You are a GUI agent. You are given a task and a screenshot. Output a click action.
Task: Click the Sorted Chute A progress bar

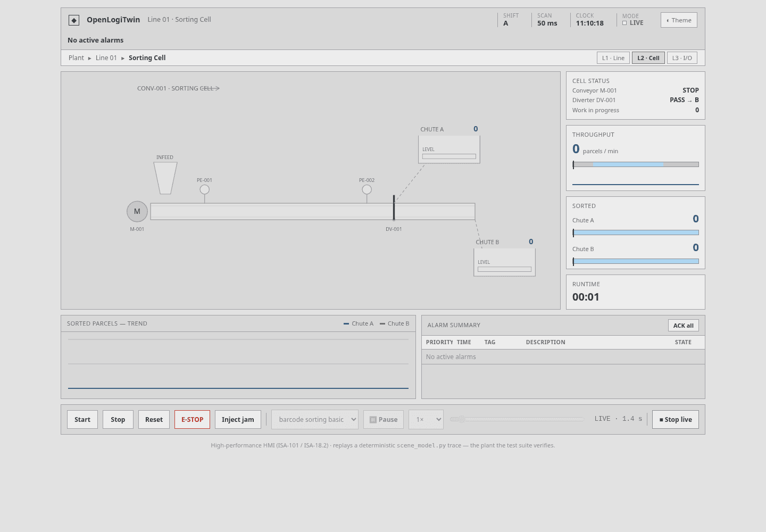point(636,232)
